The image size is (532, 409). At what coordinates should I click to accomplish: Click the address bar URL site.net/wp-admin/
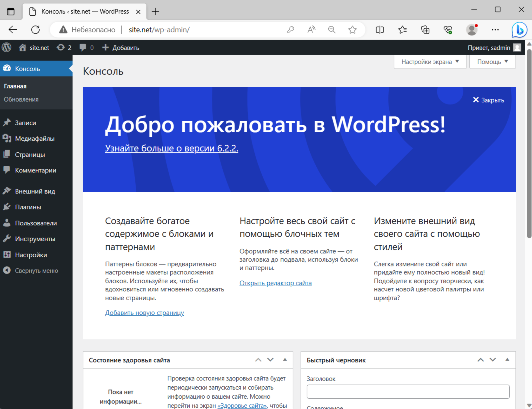159,30
